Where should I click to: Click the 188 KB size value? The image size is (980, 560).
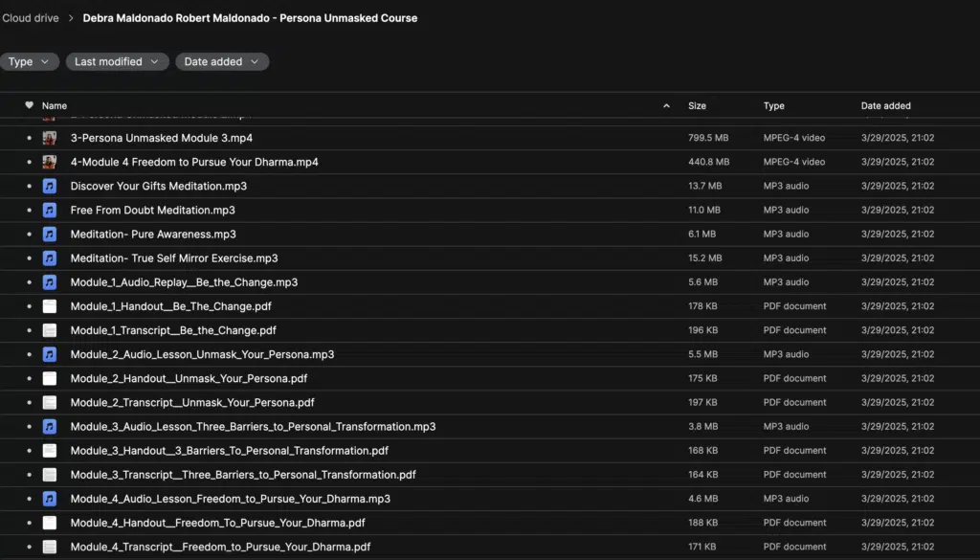[703, 523]
